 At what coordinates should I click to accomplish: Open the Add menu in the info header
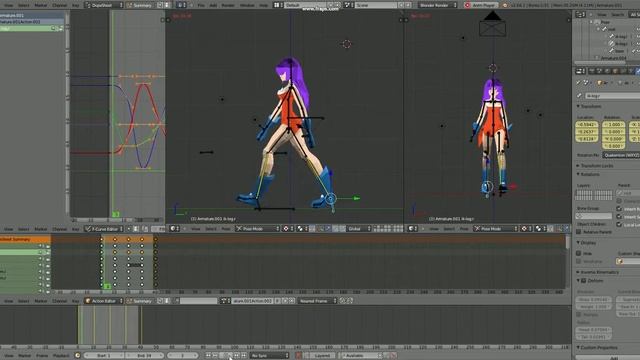coord(213,5)
